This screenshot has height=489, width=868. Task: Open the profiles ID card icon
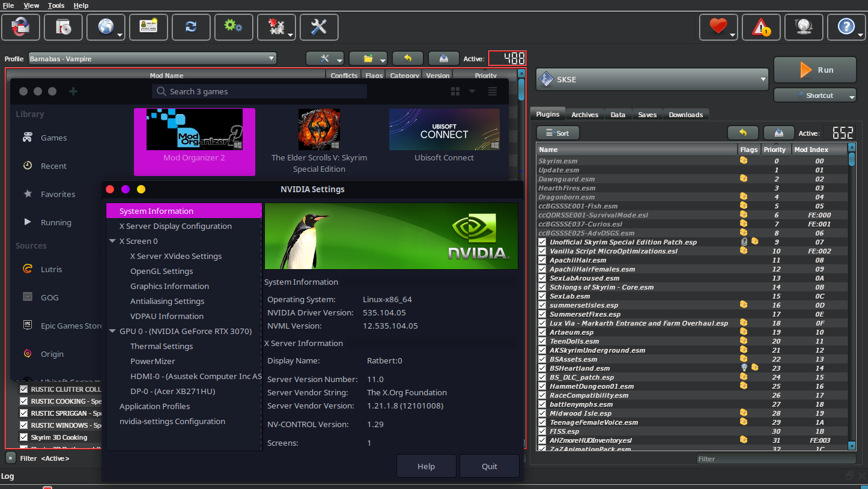point(149,27)
